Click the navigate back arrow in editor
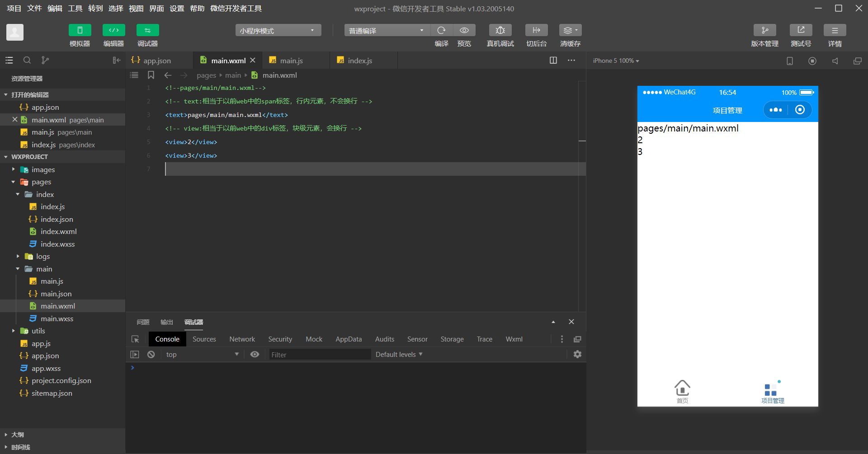This screenshot has width=868, height=454. [168, 75]
